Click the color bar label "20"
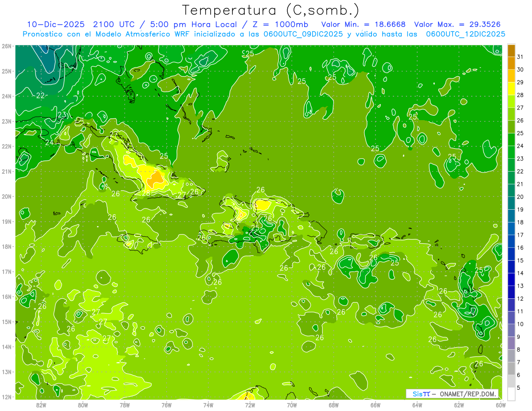Image resolution: width=532 pixels, height=411 pixels. 520,197
